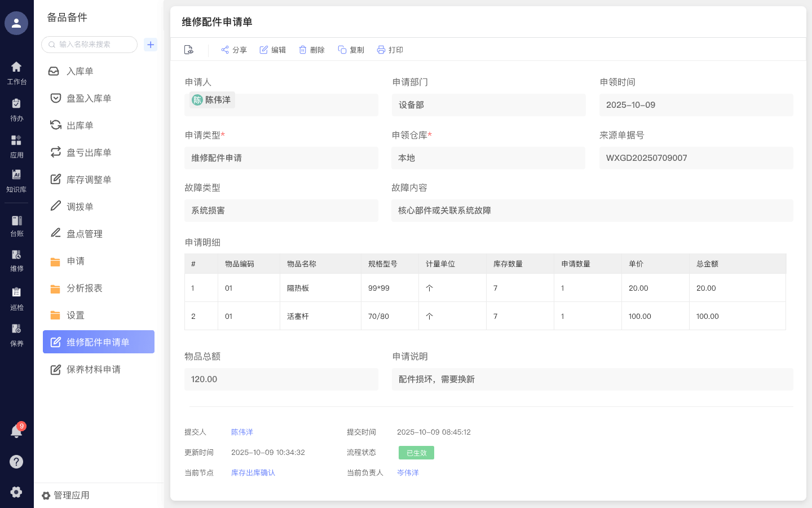Copy the request using 复制
The width and height of the screenshot is (812, 508).
(x=351, y=50)
